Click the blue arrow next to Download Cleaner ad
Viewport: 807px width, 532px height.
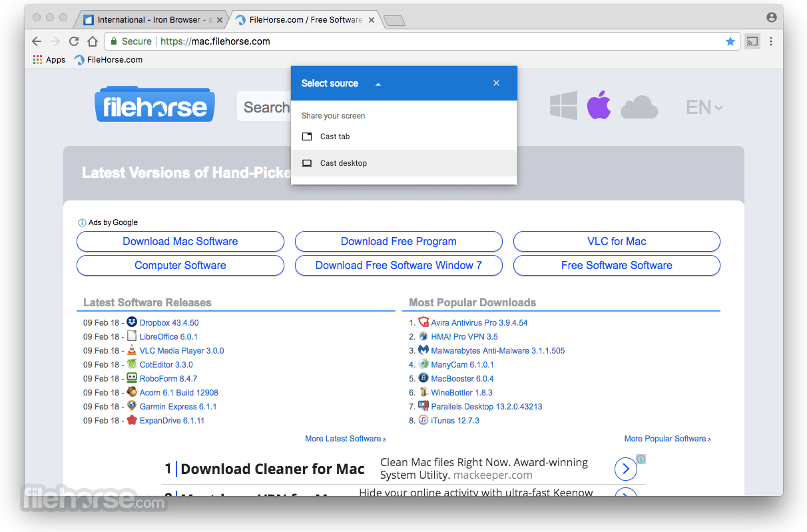point(625,469)
